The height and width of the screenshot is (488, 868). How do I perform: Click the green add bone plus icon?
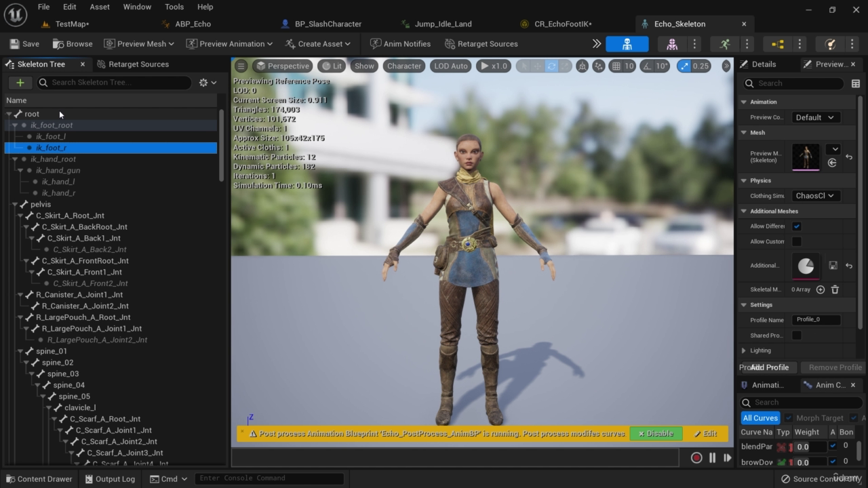coord(20,83)
